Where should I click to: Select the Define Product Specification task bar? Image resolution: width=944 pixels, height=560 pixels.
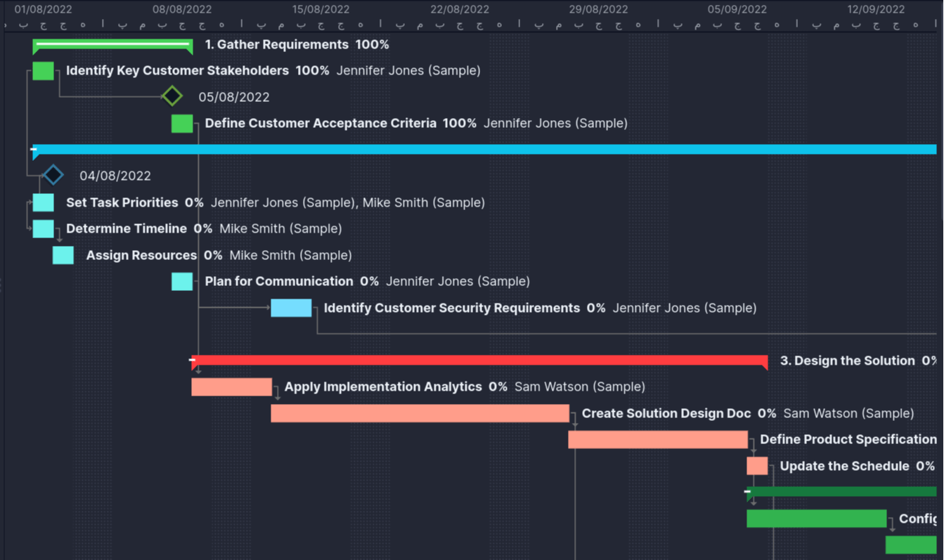pos(658,439)
